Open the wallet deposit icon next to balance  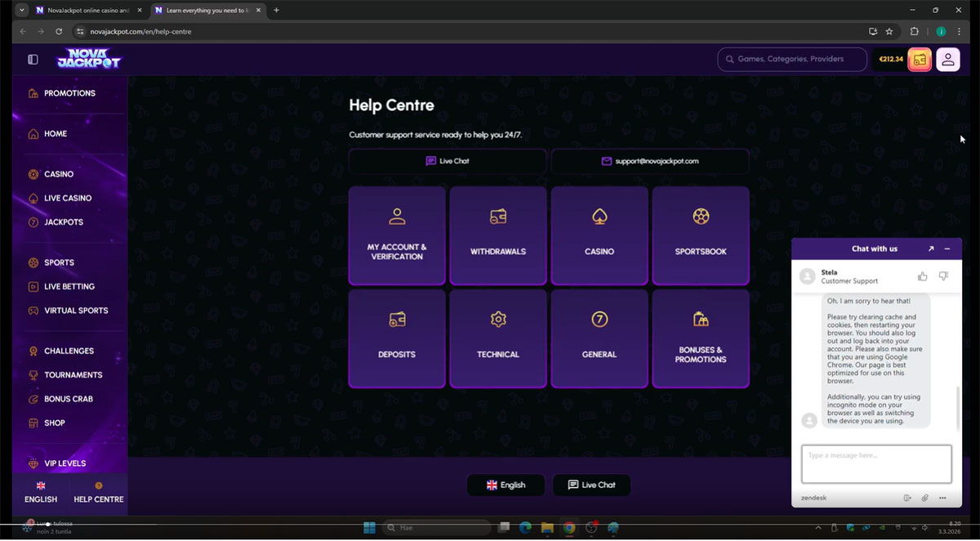[x=920, y=60]
